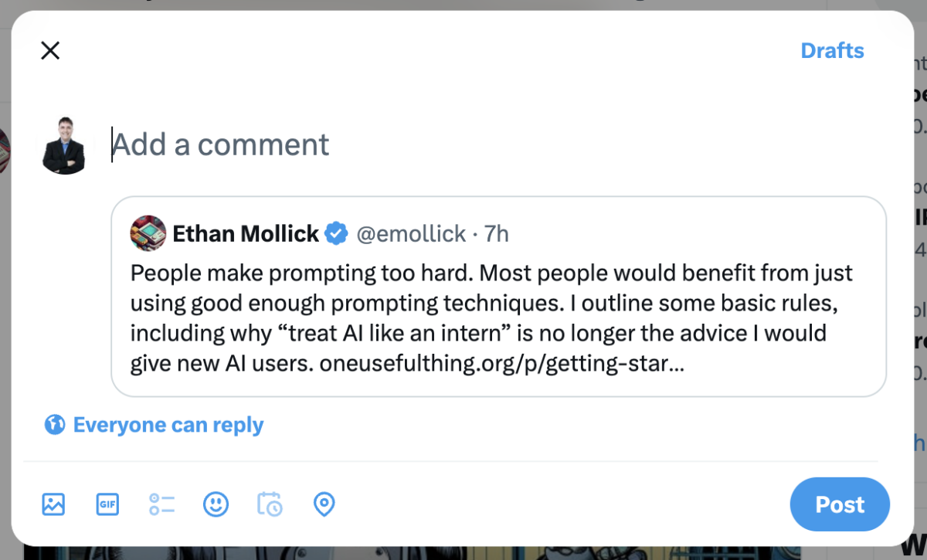This screenshot has height=560, width=927.
Task: Click the Ethan Mollick display name
Action: (246, 233)
